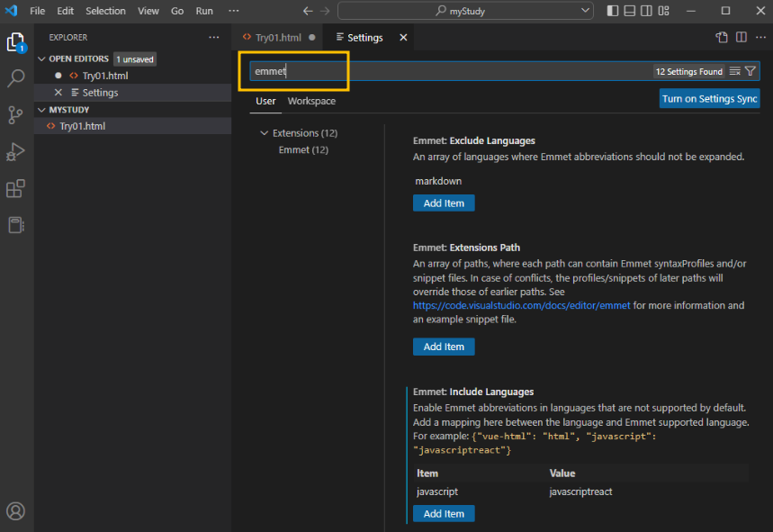Show more menu bar items ellipsis
Image resolution: width=773 pixels, height=532 pixels.
pos(234,11)
